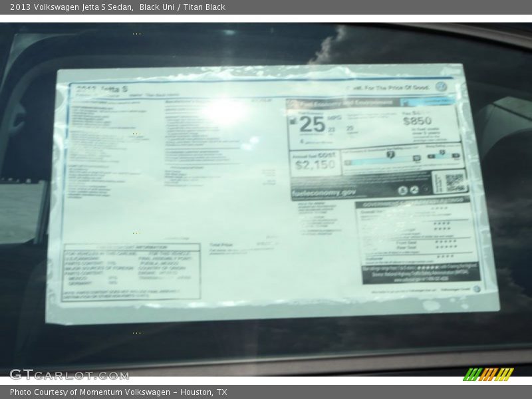Click the GTCarLot.com watermark logo
The width and height of the screenshot is (532, 399).
tap(69, 374)
